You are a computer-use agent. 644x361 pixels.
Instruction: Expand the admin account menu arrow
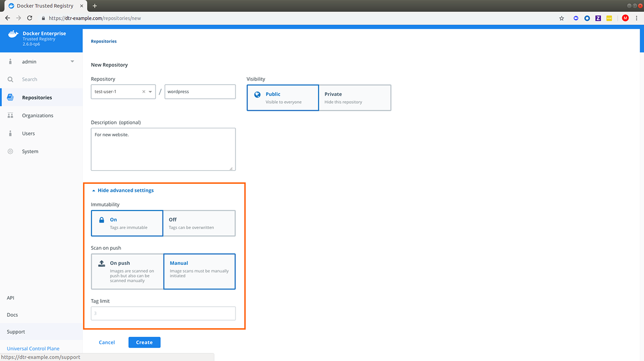[x=72, y=62]
